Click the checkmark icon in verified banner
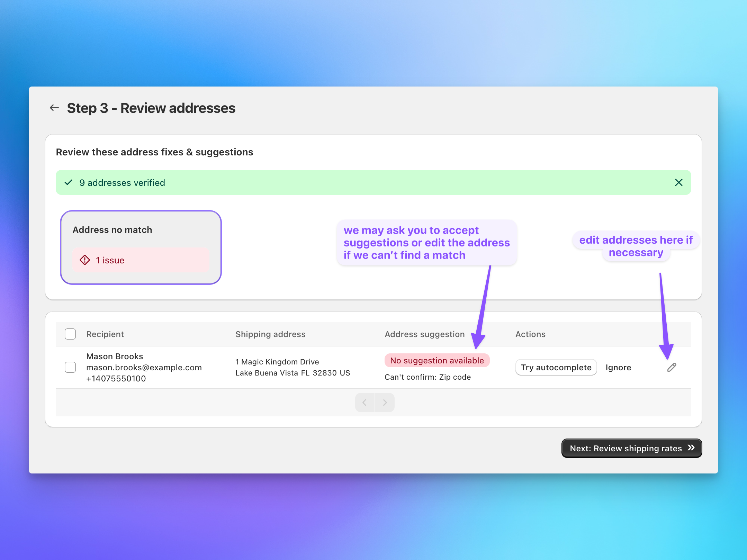This screenshot has height=560, width=747. tap(68, 182)
